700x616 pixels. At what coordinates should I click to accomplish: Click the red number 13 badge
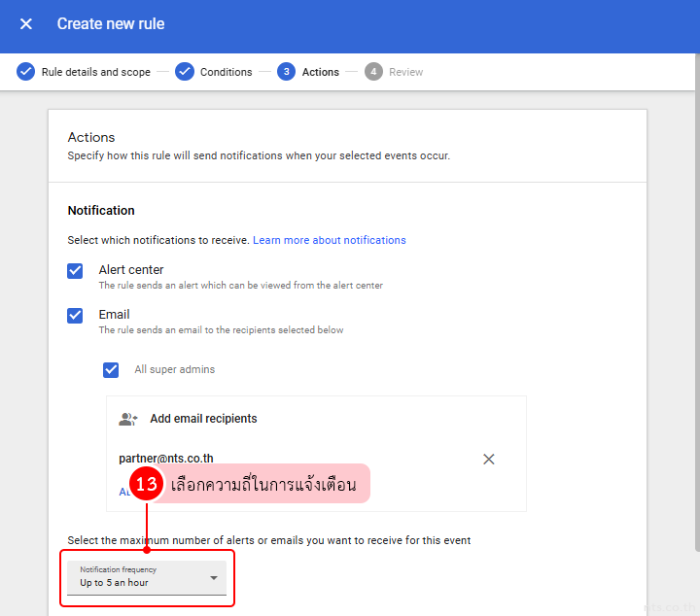click(146, 485)
